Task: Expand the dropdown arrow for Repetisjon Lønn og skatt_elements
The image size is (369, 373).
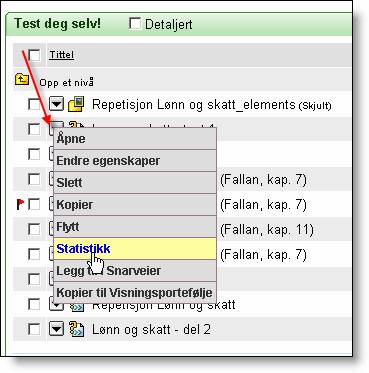Action: [57, 104]
